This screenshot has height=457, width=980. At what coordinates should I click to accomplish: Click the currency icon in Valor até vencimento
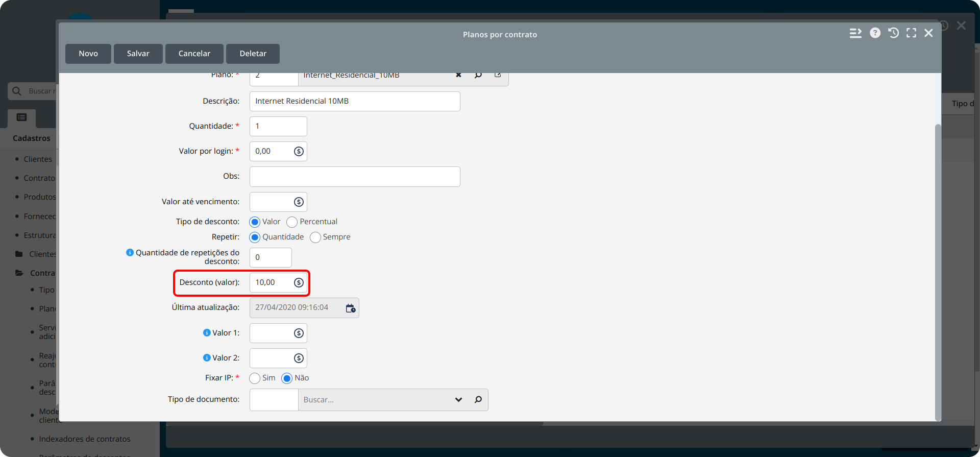coord(299,202)
